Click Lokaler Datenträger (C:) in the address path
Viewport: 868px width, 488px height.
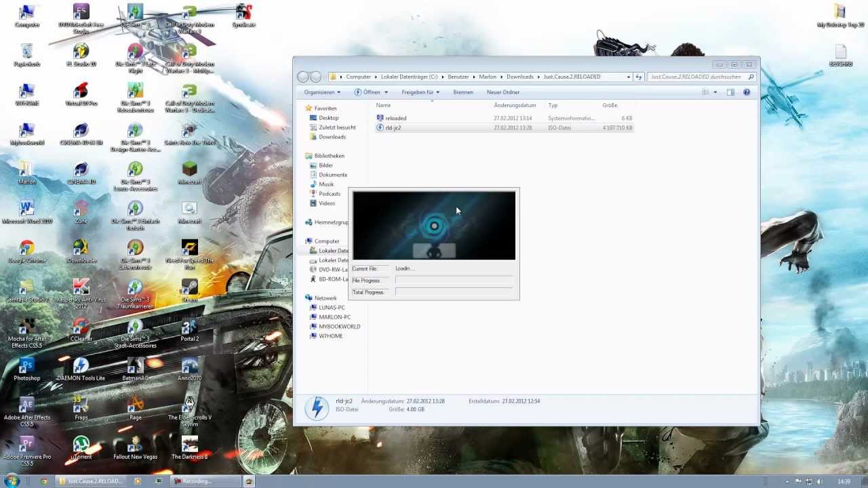[x=409, y=77]
